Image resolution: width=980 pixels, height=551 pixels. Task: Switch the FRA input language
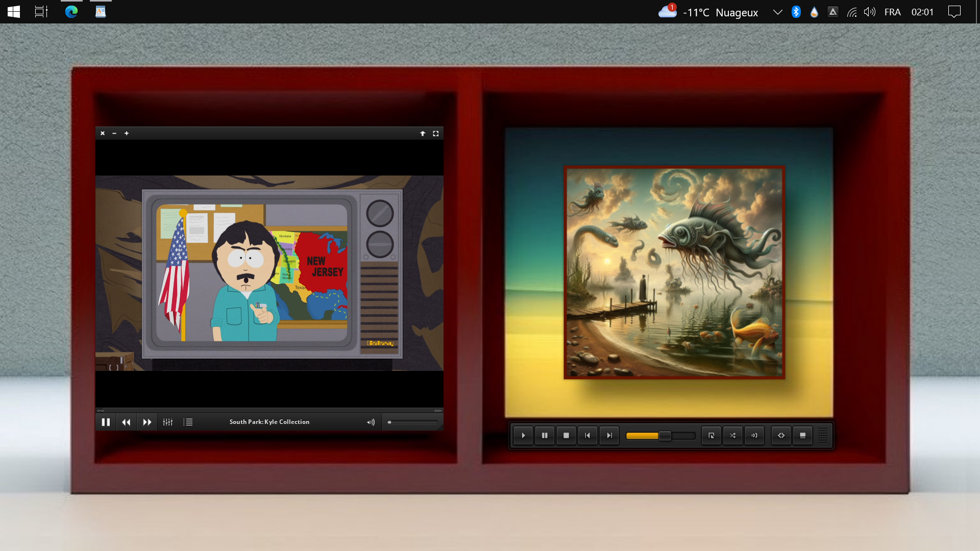892,12
